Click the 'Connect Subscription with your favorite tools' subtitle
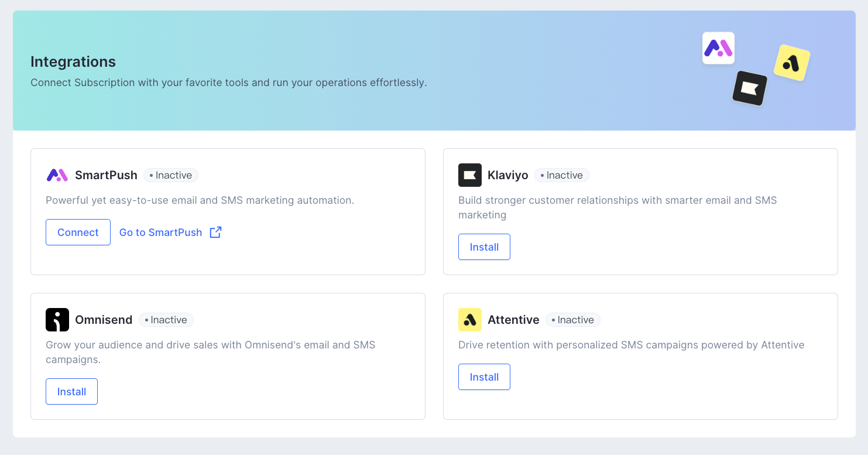This screenshot has height=455, width=868. point(229,83)
